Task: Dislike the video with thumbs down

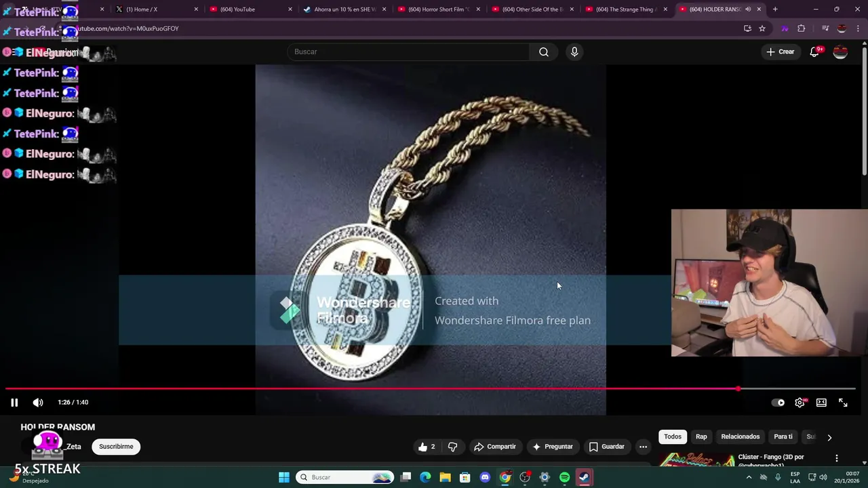Action: [x=453, y=447]
